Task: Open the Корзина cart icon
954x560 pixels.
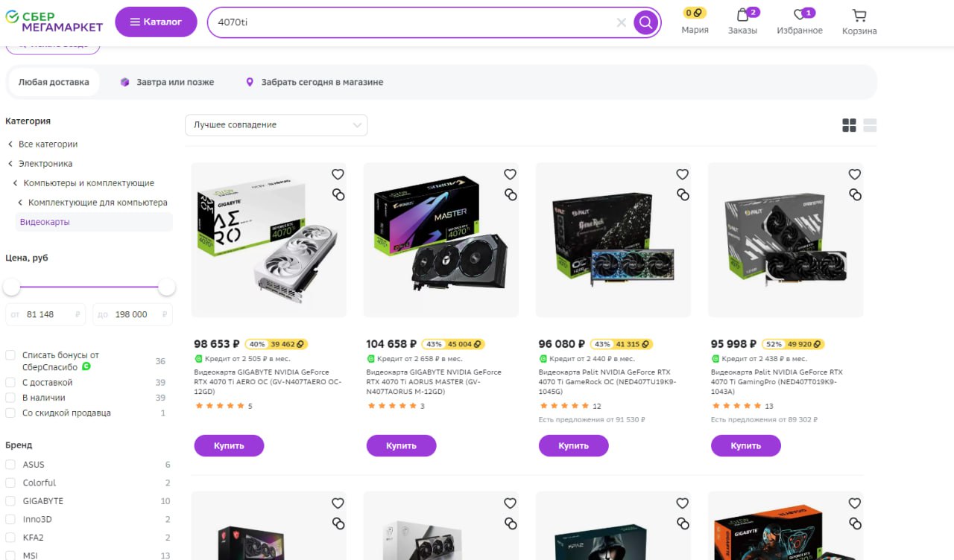Action: (859, 16)
